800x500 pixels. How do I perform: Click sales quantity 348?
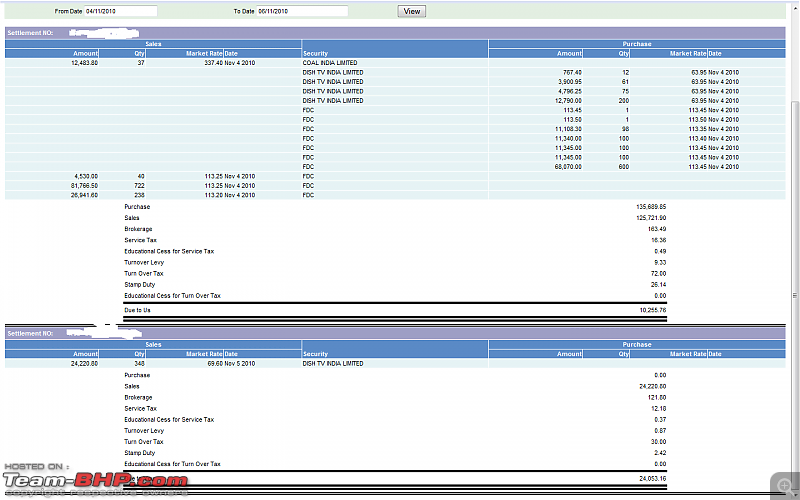pos(139,364)
